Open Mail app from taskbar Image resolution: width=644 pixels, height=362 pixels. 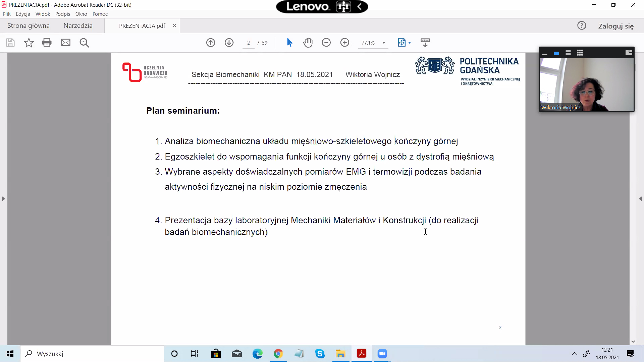(237, 354)
